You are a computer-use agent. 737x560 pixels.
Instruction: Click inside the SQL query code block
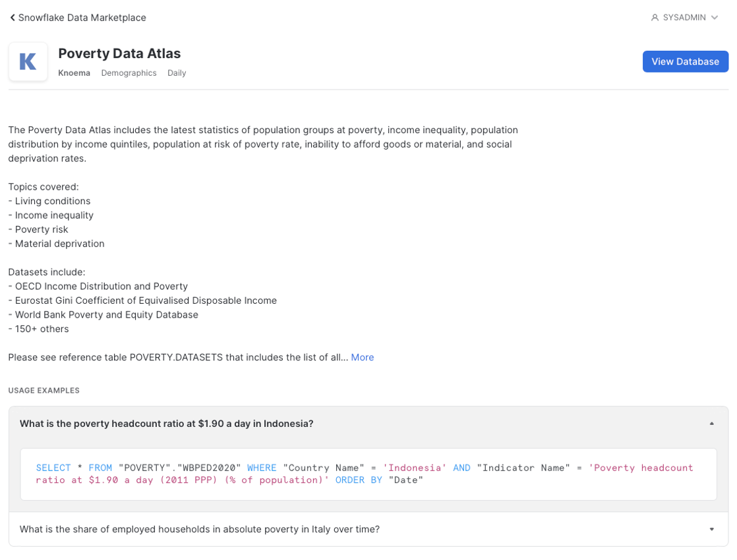(x=368, y=474)
